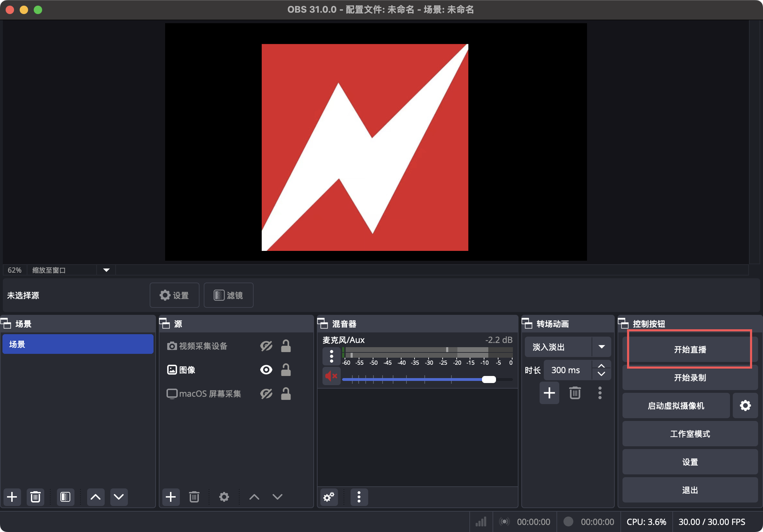The image size is (763, 532).
Task: Increase transition duration with up stepper
Action: pyautogui.click(x=601, y=366)
